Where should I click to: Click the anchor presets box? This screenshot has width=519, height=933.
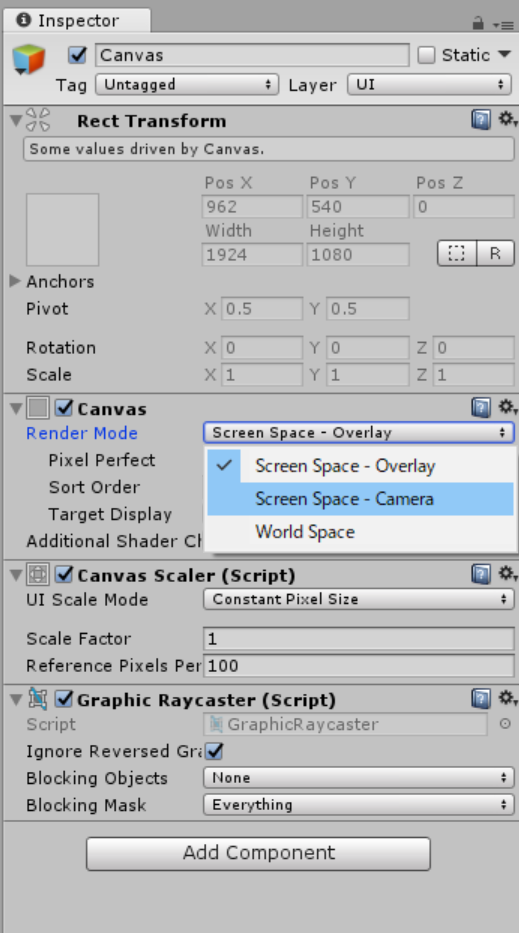point(62,229)
